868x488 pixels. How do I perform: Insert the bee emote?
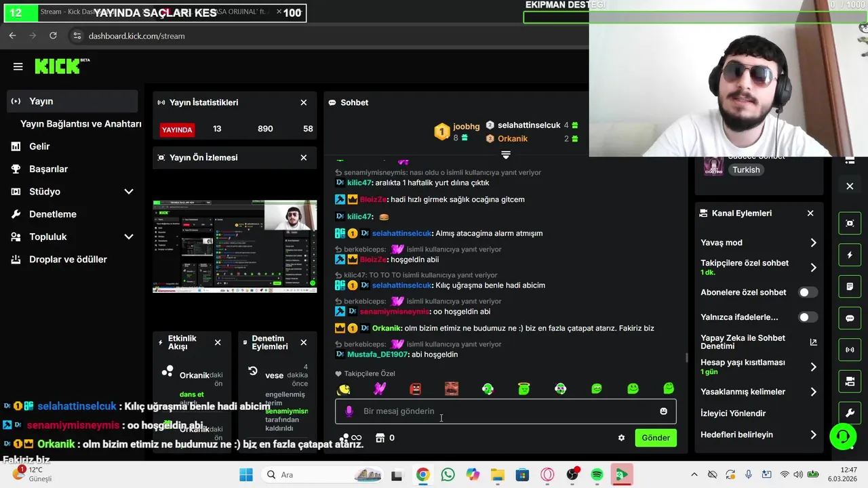coord(344,388)
